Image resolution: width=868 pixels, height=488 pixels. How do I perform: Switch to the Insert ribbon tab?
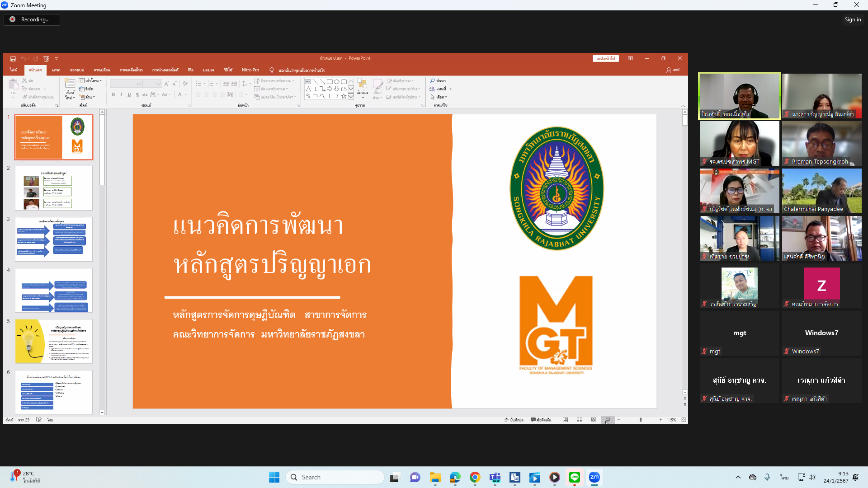(x=56, y=70)
